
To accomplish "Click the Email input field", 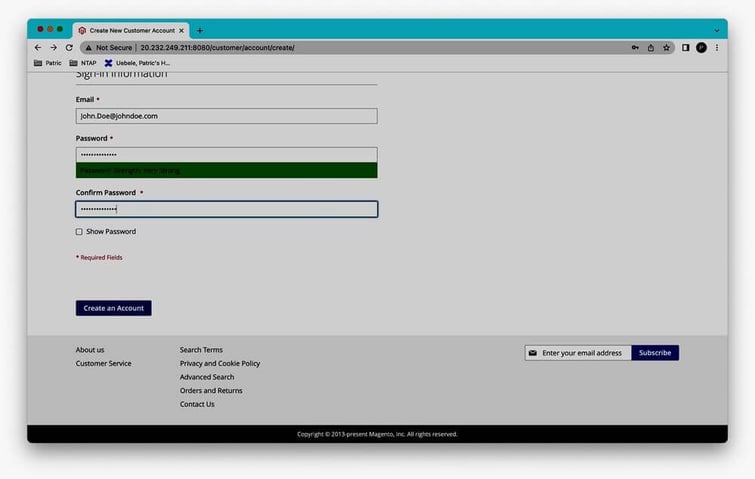I will 226,116.
